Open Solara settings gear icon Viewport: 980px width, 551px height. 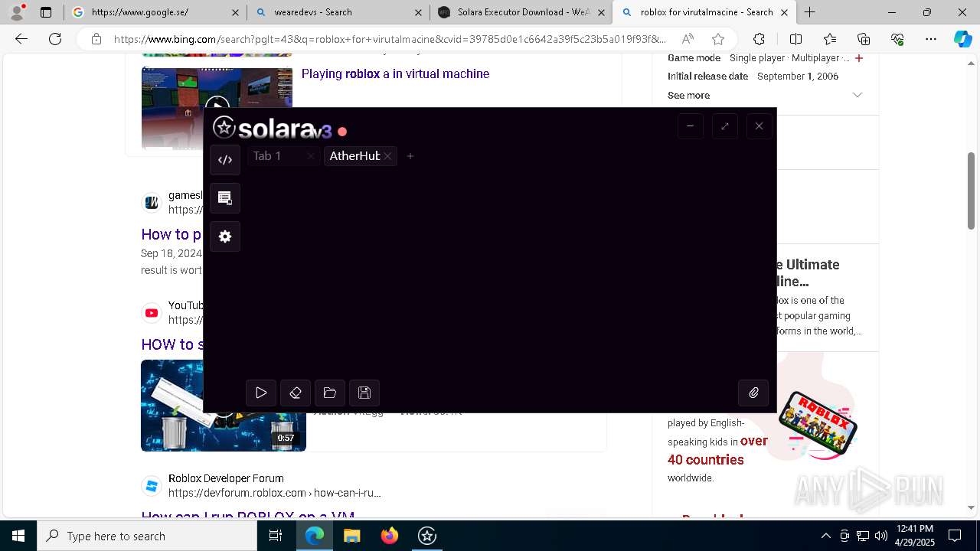(x=225, y=236)
